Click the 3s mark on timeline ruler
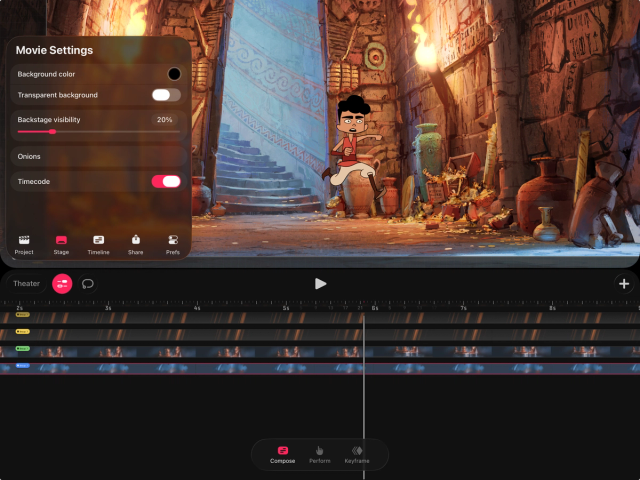This screenshot has height=480, width=640. (108, 308)
